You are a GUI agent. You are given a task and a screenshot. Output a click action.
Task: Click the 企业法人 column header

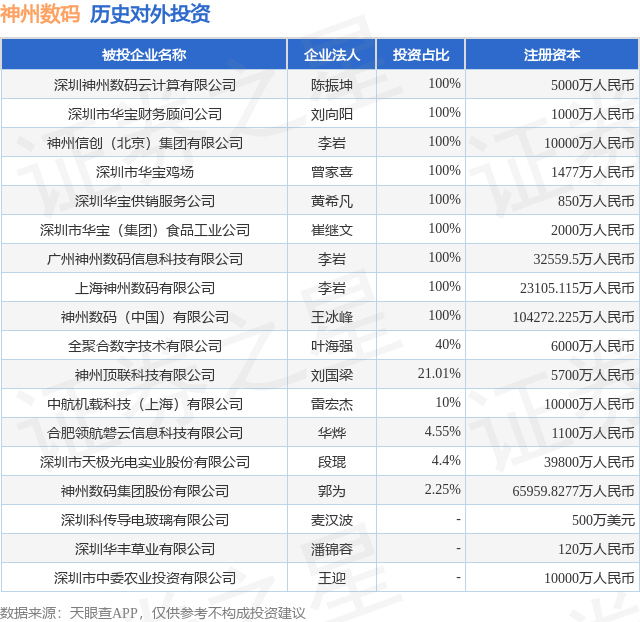331,55
